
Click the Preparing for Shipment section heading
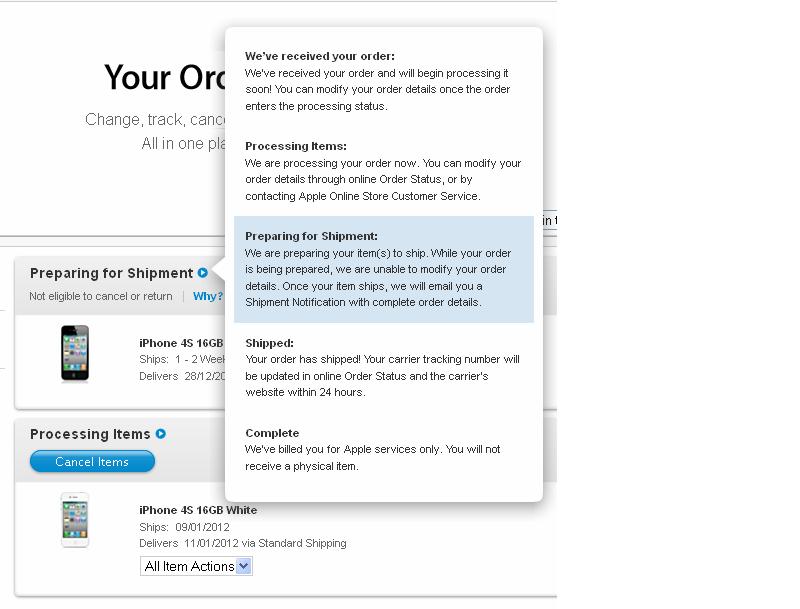click(111, 273)
